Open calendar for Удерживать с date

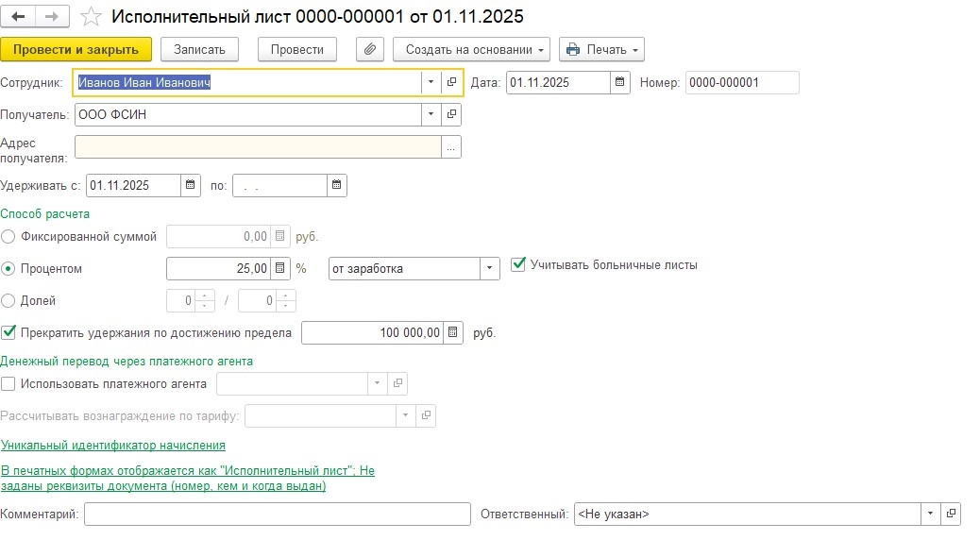tap(190, 185)
